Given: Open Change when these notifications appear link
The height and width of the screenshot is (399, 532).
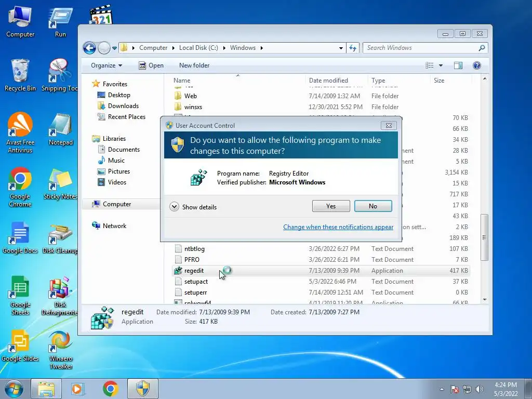Looking at the screenshot, I should tap(338, 227).
